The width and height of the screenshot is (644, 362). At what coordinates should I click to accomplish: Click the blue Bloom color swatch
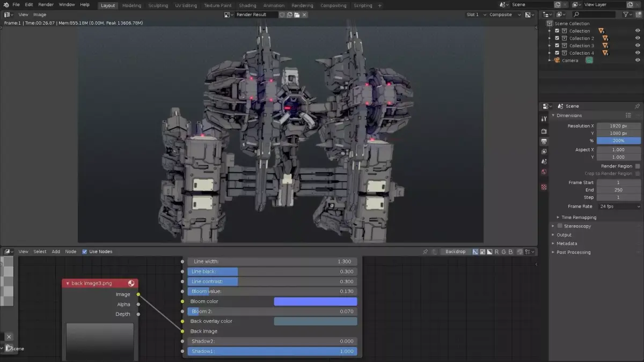tap(315, 301)
